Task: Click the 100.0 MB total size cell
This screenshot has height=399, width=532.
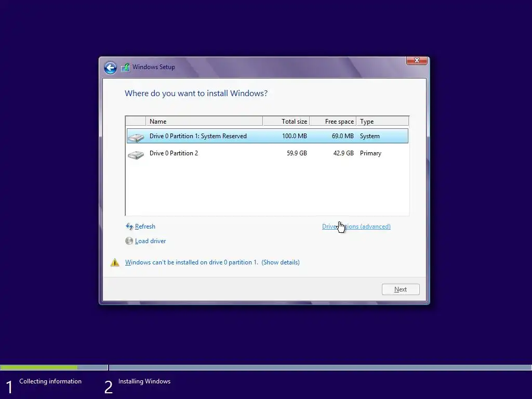Action: (x=294, y=136)
